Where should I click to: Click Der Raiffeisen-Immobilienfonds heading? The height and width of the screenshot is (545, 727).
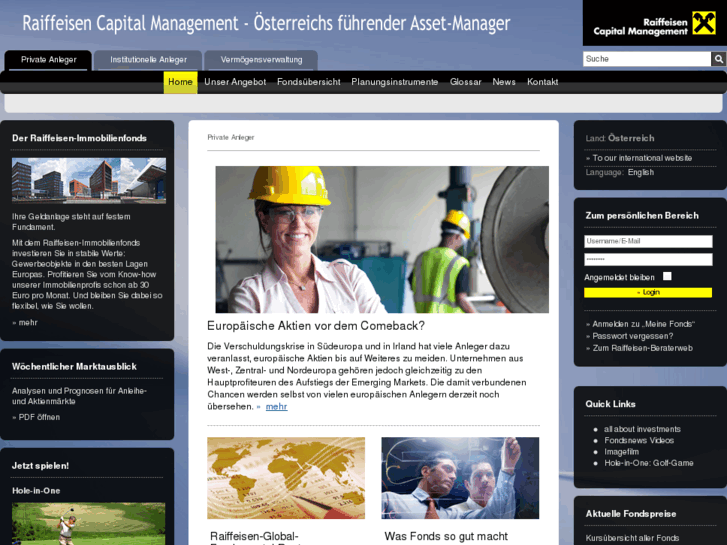(79, 138)
